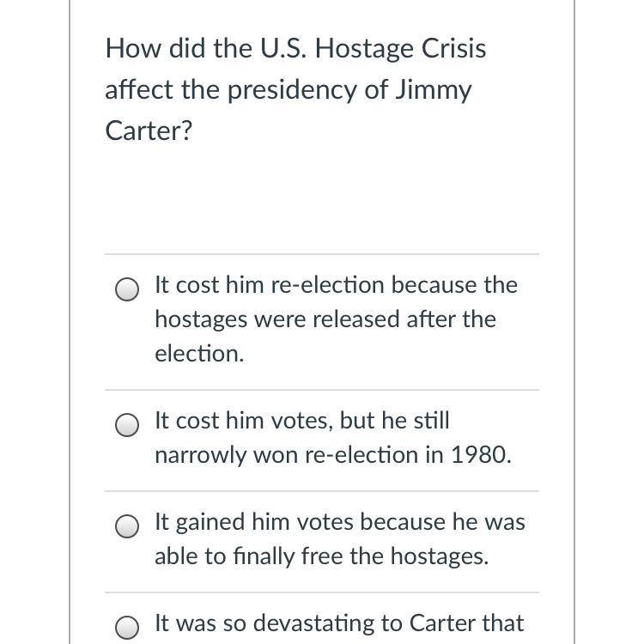
Task: Select the radio button for 'It cost him re-election'
Action: pyautogui.click(x=127, y=290)
